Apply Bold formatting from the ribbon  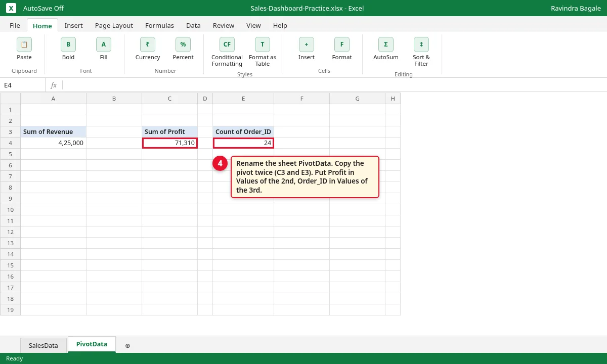(68, 44)
